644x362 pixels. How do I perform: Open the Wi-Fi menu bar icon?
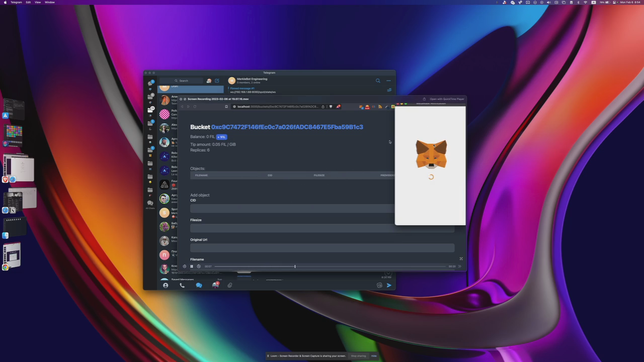point(585,3)
